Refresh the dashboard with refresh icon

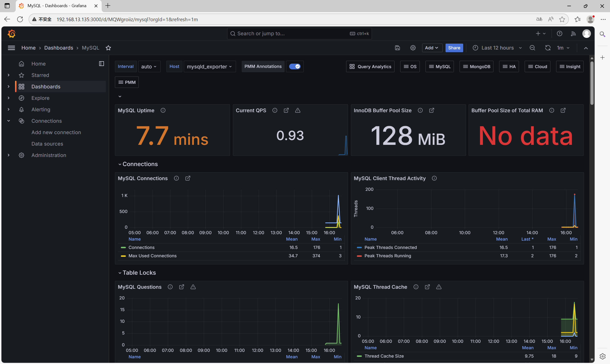[548, 48]
